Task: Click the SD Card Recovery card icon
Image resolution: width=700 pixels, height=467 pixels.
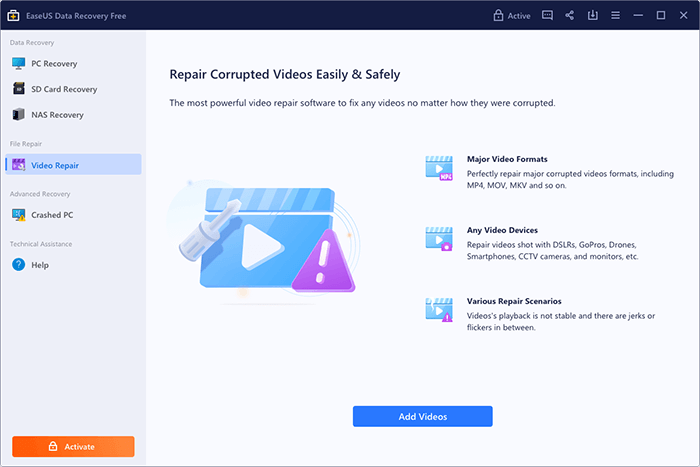Action: pyautogui.click(x=19, y=88)
